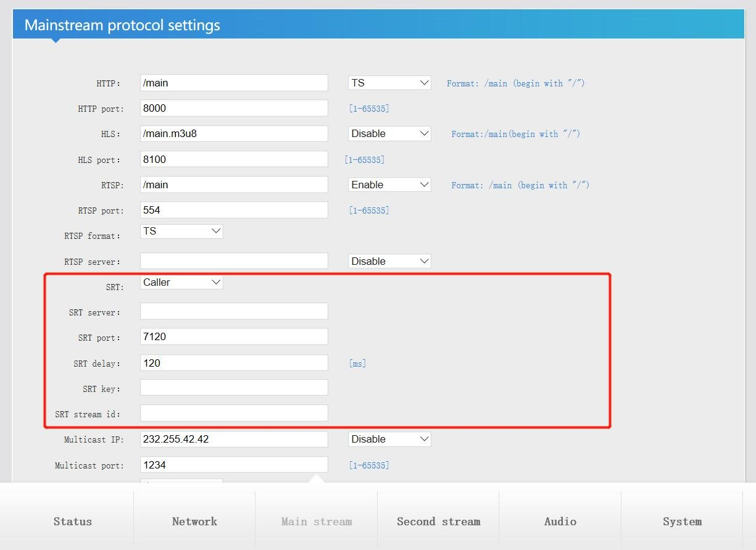The width and height of the screenshot is (756, 550).
Task: Click the HTTP port field
Action: (x=234, y=108)
